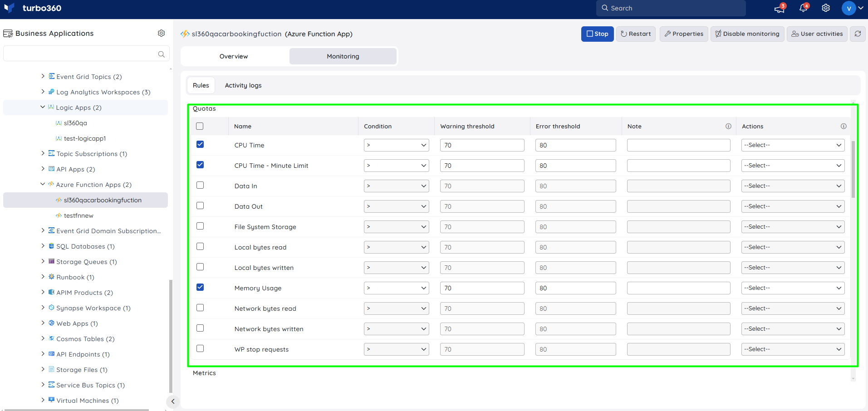Click CPU Time warning threshold field
Screen dimensions: 868x411
482,145
